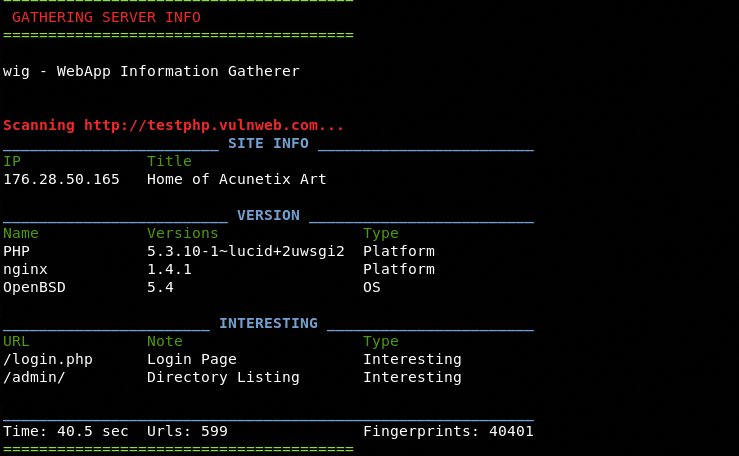
Task: Click the SITE INFO section header
Action: click(x=268, y=143)
